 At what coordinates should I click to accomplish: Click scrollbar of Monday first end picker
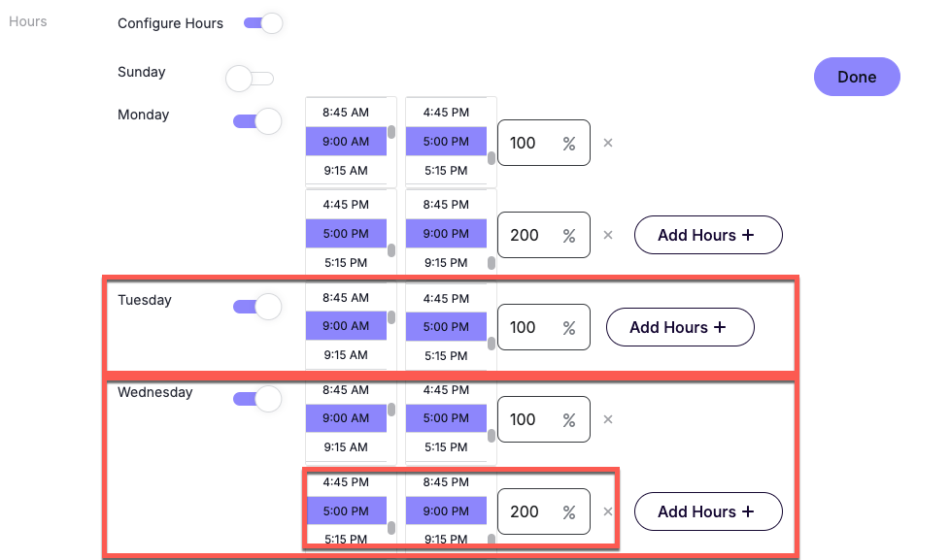492,158
